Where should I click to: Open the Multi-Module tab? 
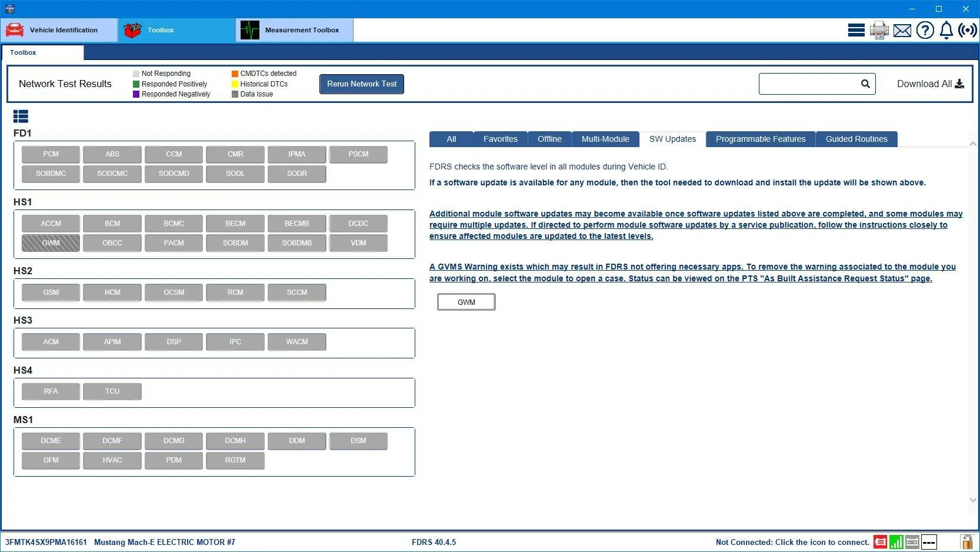coord(605,139)
